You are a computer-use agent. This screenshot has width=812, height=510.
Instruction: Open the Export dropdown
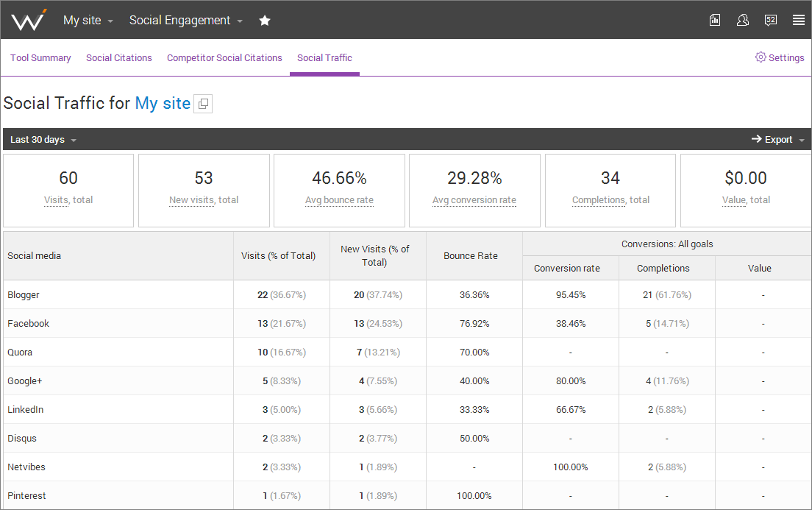point(778,139)
